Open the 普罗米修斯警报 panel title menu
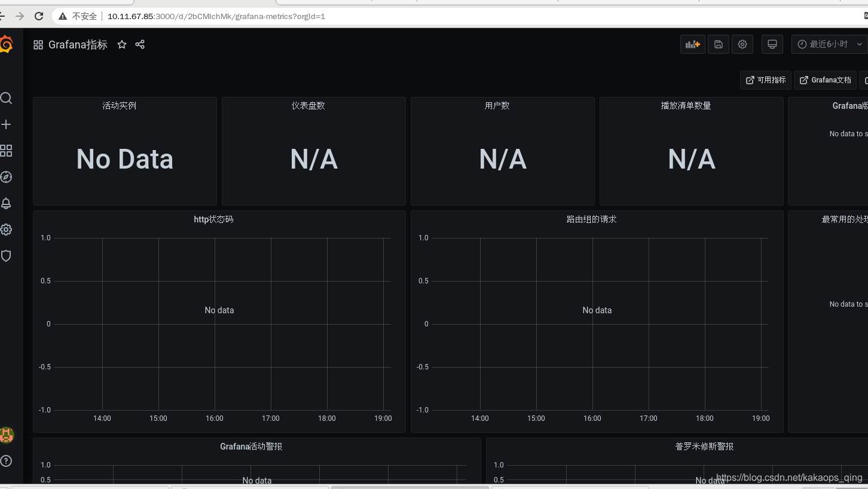This screenshot has height=489, width=868. pyautogui.click(x=705, y=447)
